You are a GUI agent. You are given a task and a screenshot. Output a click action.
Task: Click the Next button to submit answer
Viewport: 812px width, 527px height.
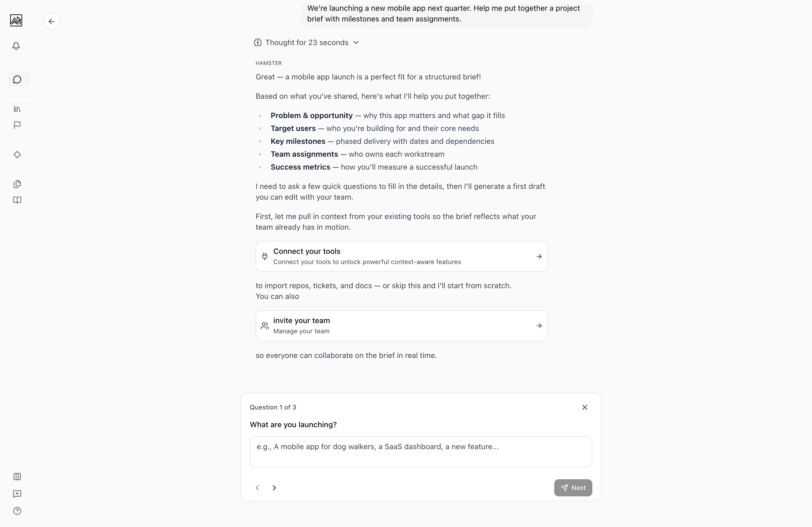coord(573,488)
